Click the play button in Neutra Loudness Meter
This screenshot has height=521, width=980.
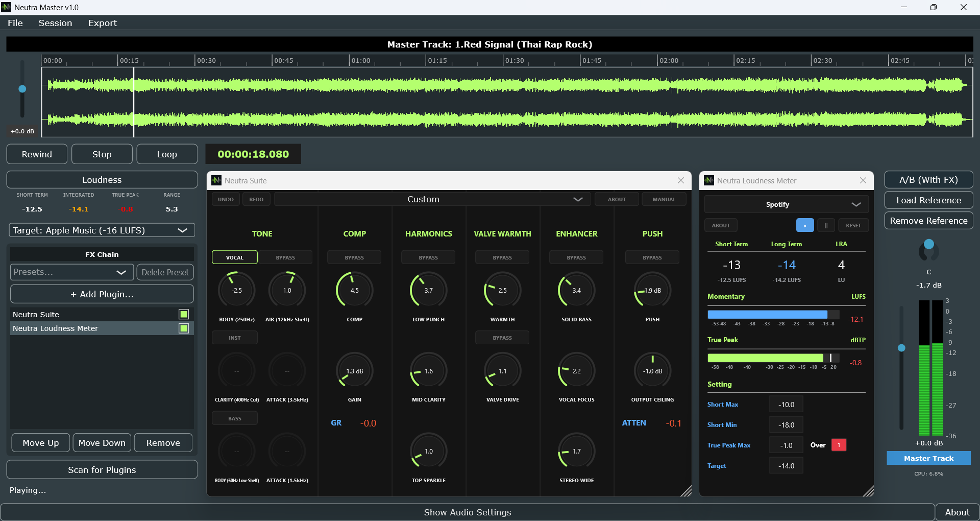tap(805, 225)
